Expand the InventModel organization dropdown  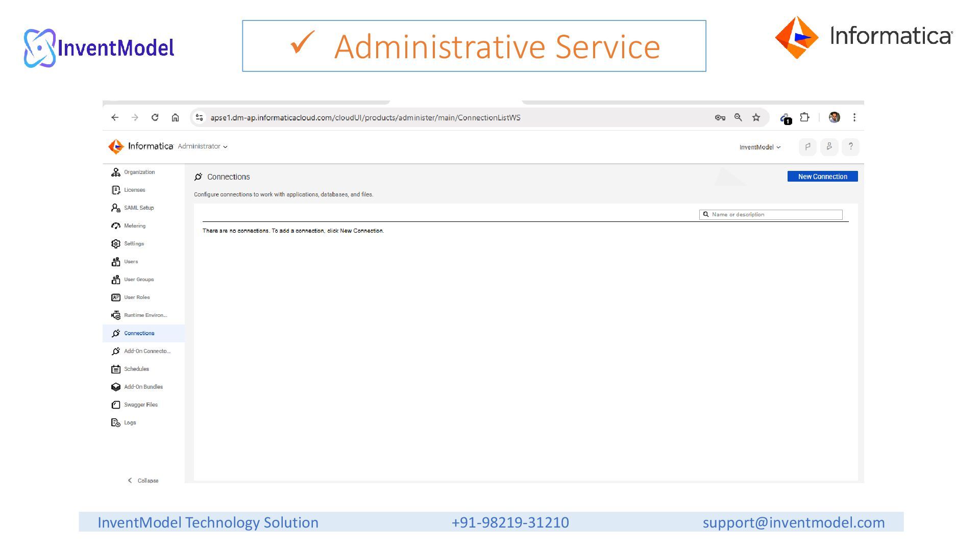coord(760,147)
